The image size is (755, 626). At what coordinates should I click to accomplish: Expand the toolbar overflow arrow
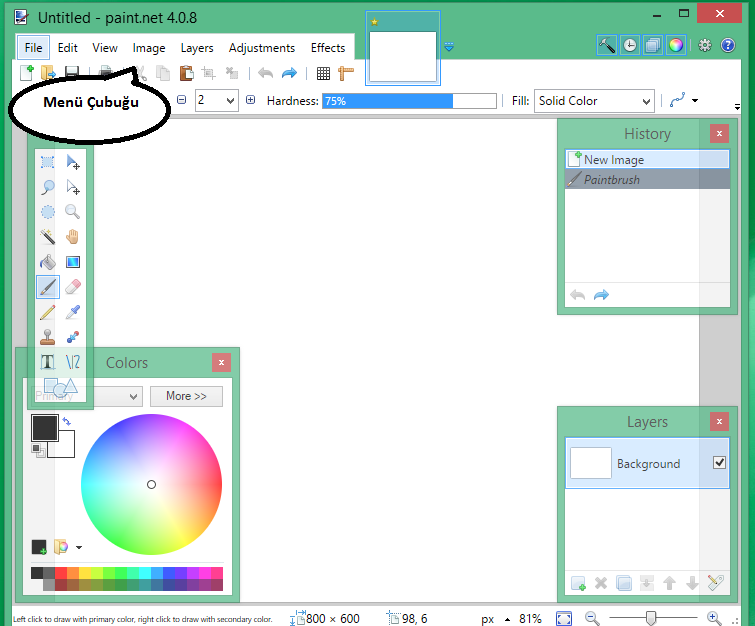point(737,106)
